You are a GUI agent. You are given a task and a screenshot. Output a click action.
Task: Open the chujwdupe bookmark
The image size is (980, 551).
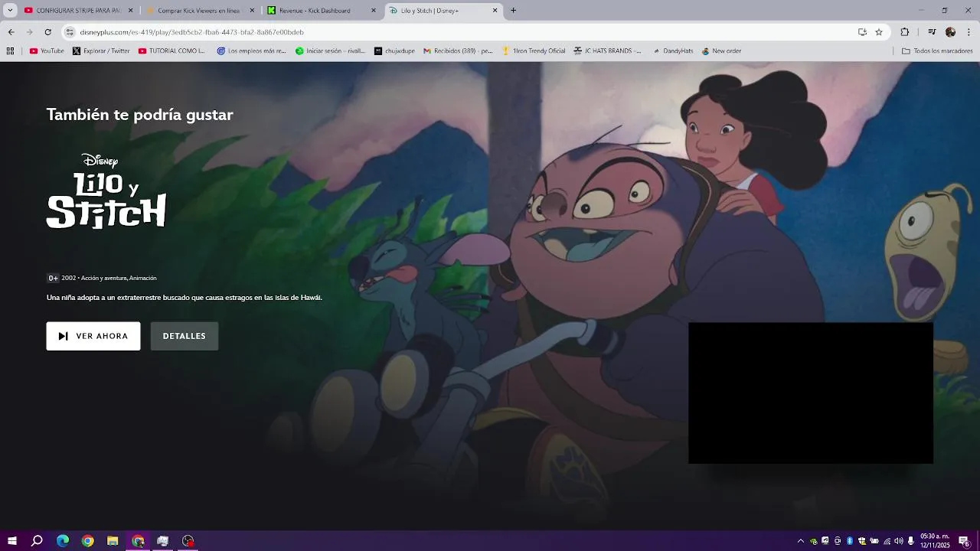click(394, 51)
